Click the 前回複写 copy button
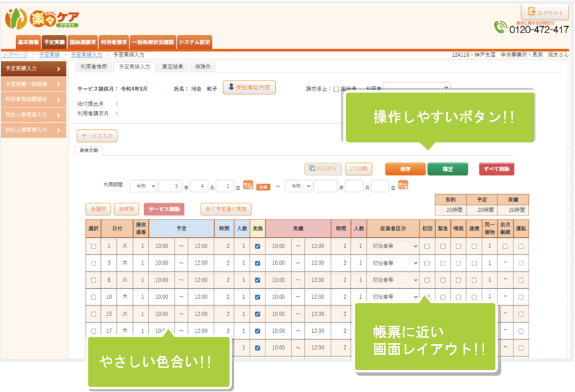The height and width of the screenshot is (392, 575). pyautogui.click(x=322, y=169)
